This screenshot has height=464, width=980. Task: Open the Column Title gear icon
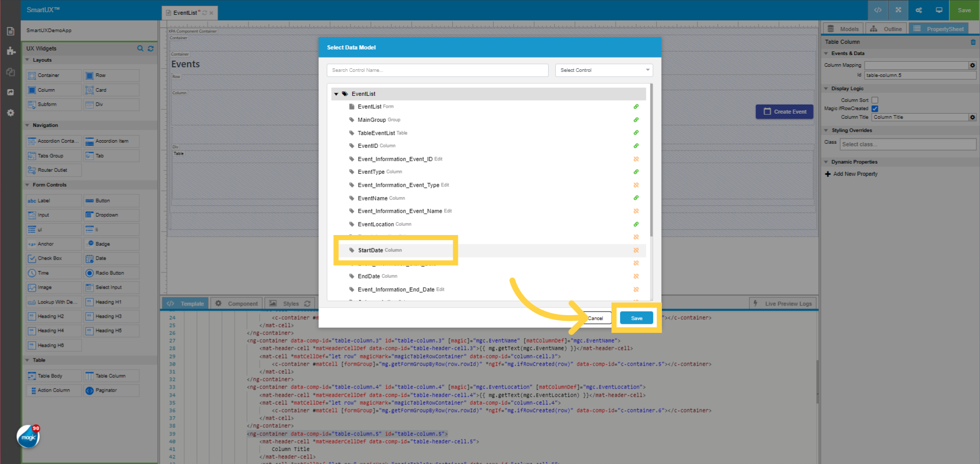[x=972, y=117]
